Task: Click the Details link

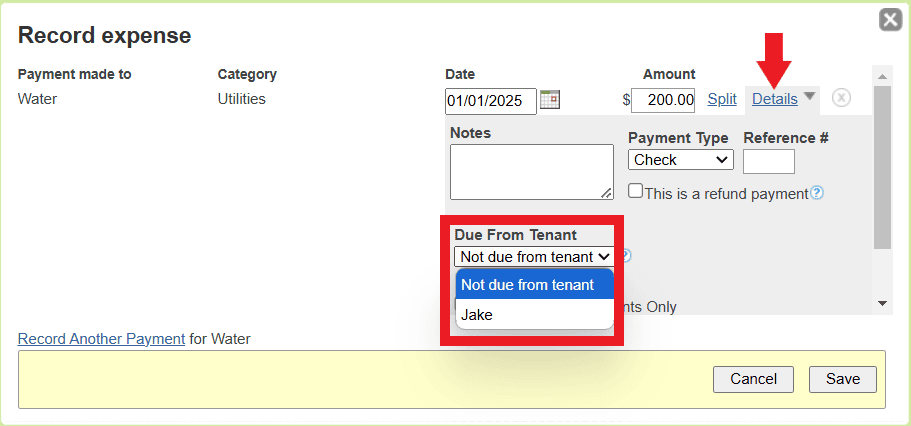Action: [775, 99]
